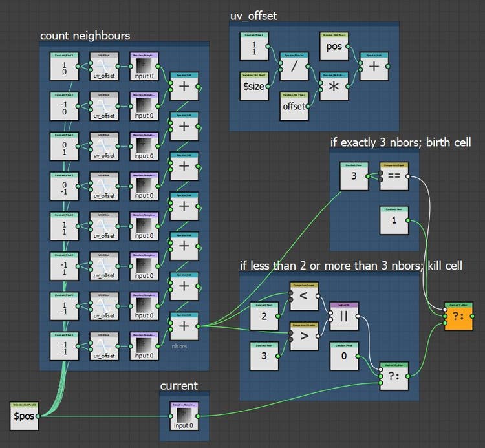Click the output connector of the $pos node

pyautogui.click(x=38, y=416)
